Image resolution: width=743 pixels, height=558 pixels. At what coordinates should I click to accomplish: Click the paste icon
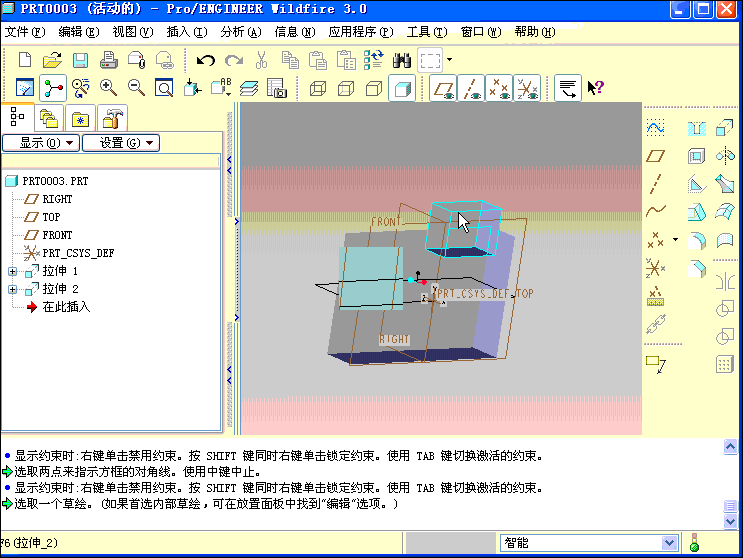pos(318,60)
